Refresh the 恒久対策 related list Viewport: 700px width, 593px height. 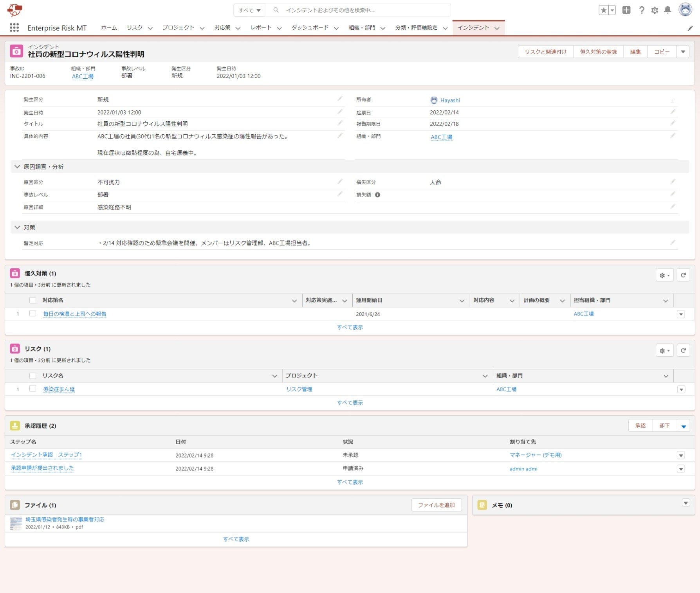point(683,275)
